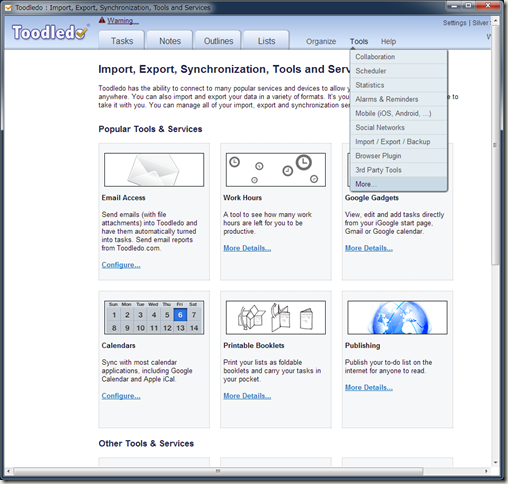Switch to the Outlines tab
The image size is (508, 484).
(x=218, y=41)
